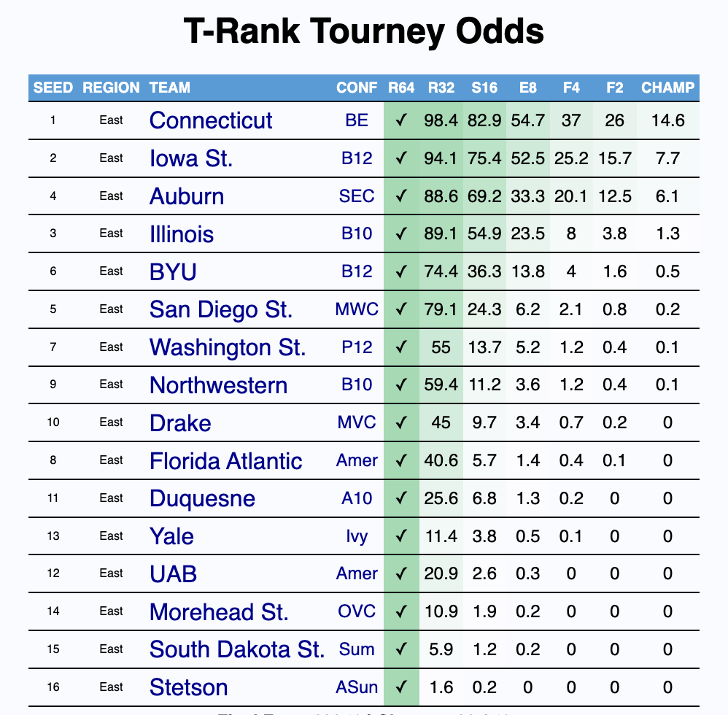This screenshot has width=728, height=715.
Task: Open the MWC conference link
Action: pos(357,309)
